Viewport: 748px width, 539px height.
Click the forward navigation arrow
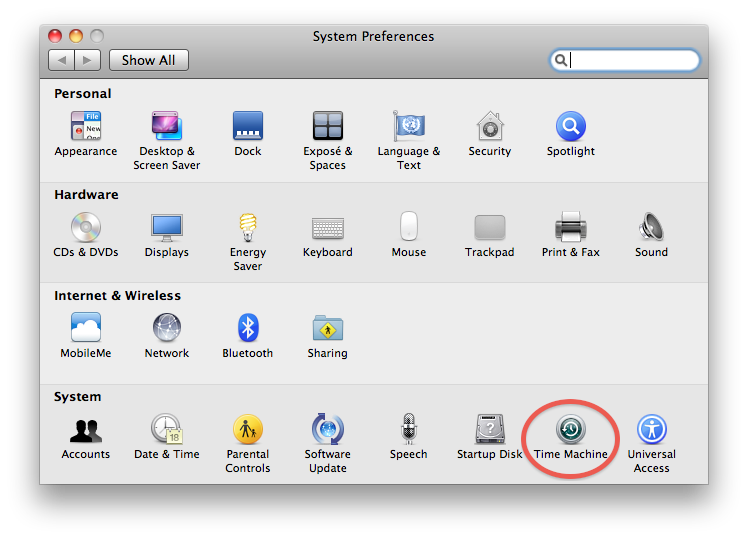88,60
